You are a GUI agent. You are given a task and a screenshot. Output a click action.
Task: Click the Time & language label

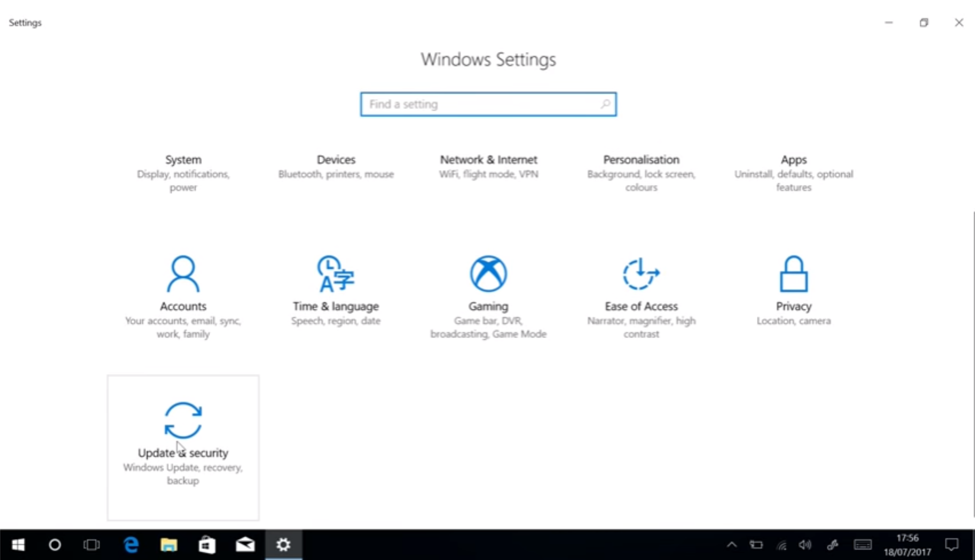point(336,307)
